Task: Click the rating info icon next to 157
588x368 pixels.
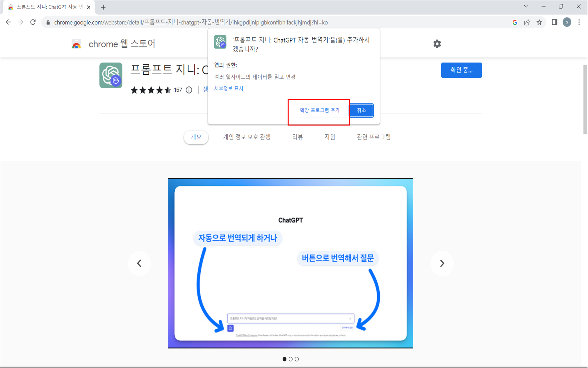Action: point(189,90)
